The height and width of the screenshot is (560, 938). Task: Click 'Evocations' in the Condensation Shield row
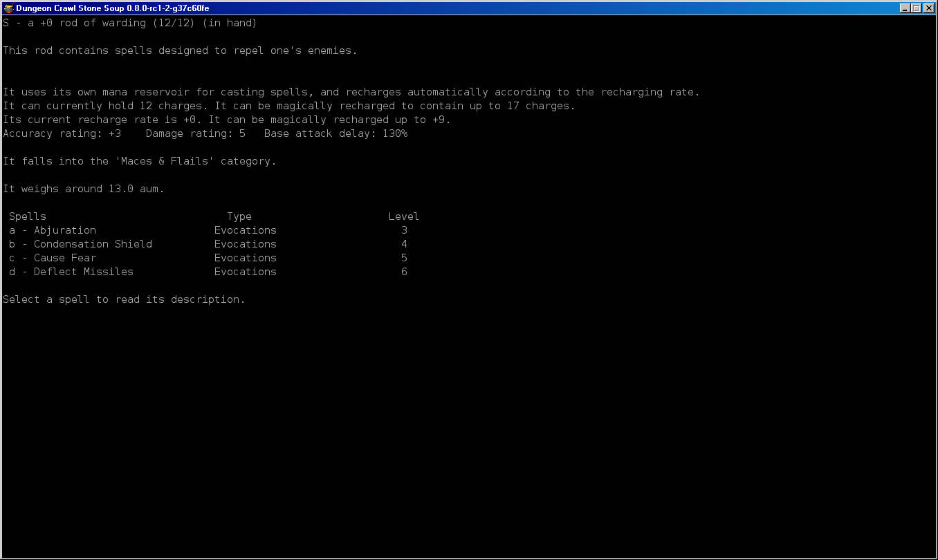coord(246,244)
